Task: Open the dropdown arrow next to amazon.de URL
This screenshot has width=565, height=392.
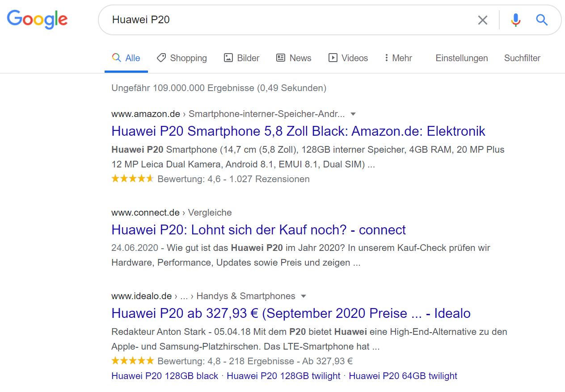Action: coord(353,114)
